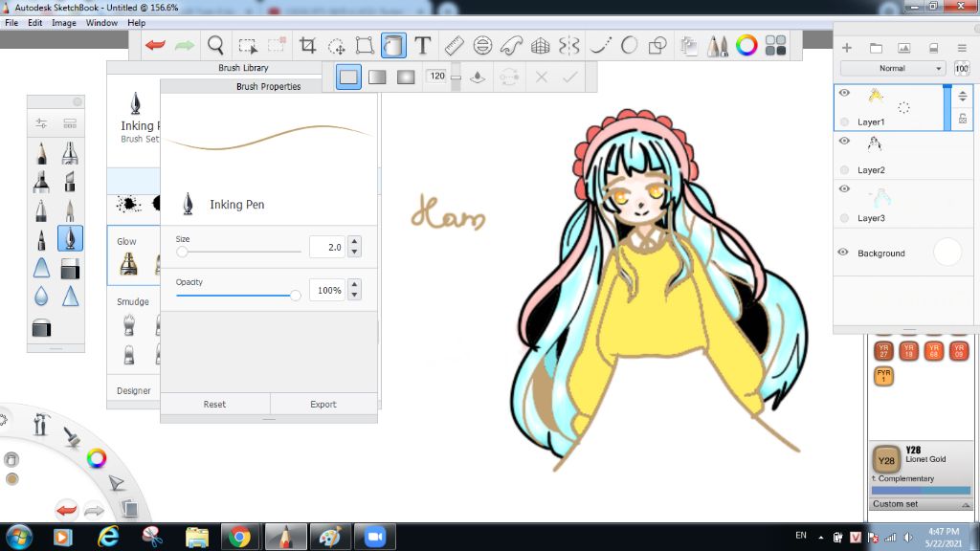Click the Export button in Brush Properties
Viewport: 980px width, 551px height.
(323, 405)
